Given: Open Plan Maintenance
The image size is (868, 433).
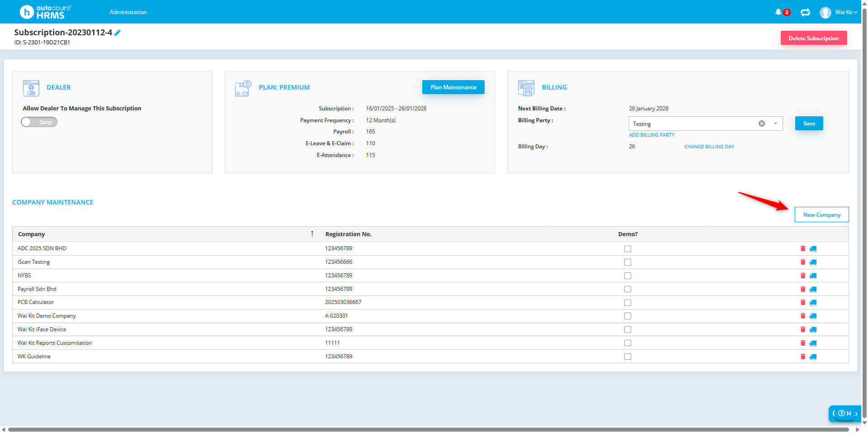Looking at the screenshot, I should point(453,87).
